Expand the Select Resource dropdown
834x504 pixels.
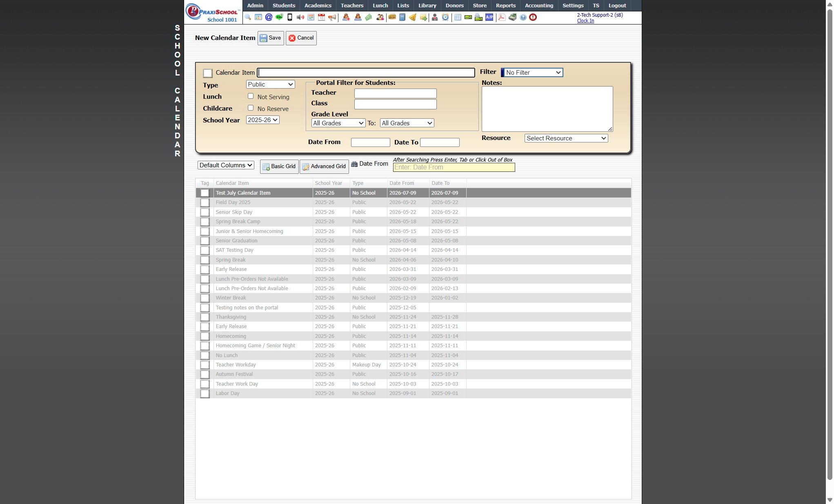(566, 138)
